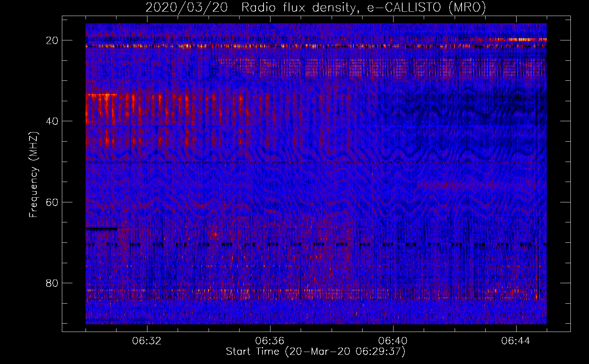
Task: Click the '06:36' time tick label
Action: click(270, 341)
